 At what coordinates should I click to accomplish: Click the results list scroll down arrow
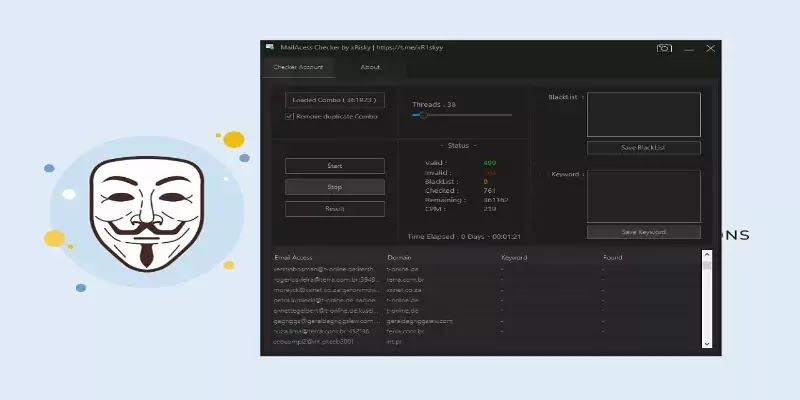707,344
